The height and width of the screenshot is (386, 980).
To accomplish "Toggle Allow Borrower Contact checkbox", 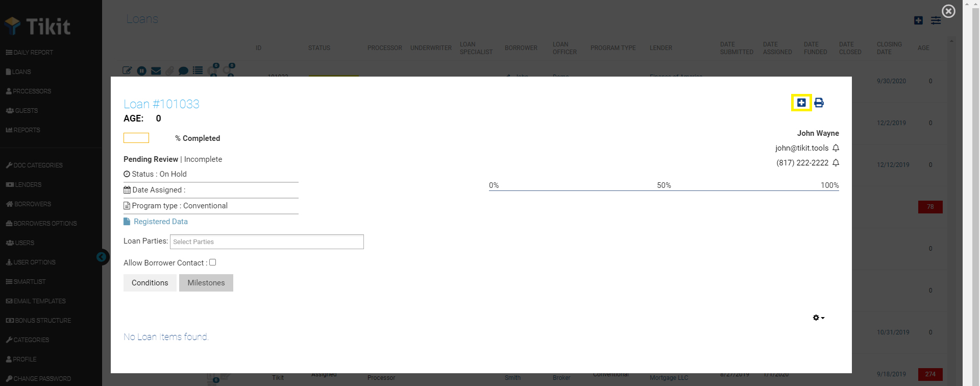I will (x=213, y=262).
